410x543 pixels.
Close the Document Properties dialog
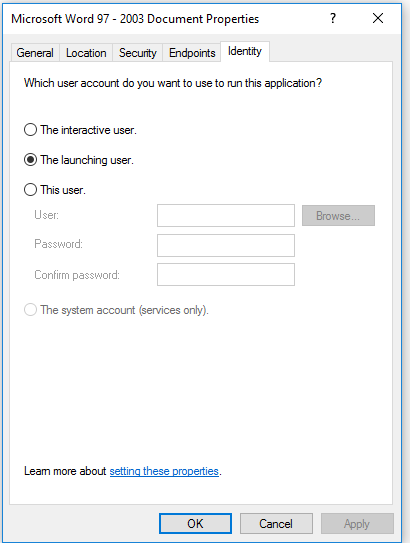click(x=378, y=18)
